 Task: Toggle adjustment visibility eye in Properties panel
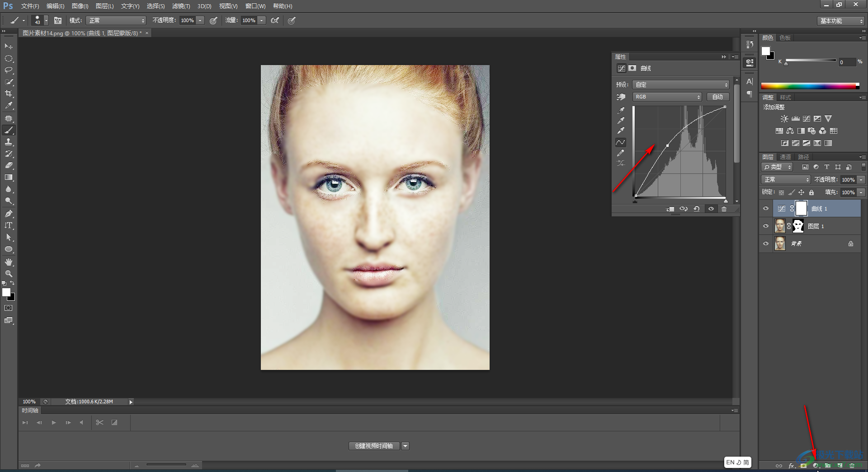coord(711,209)
